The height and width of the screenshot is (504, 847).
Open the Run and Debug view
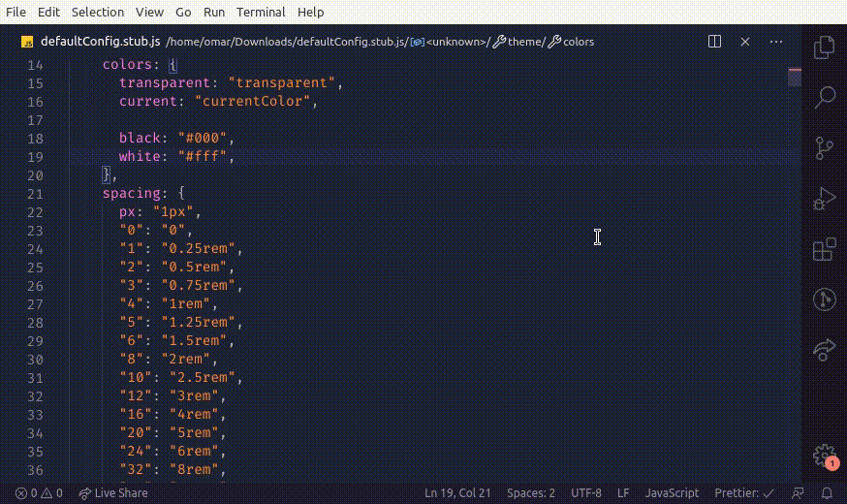[x=824, y=199]
